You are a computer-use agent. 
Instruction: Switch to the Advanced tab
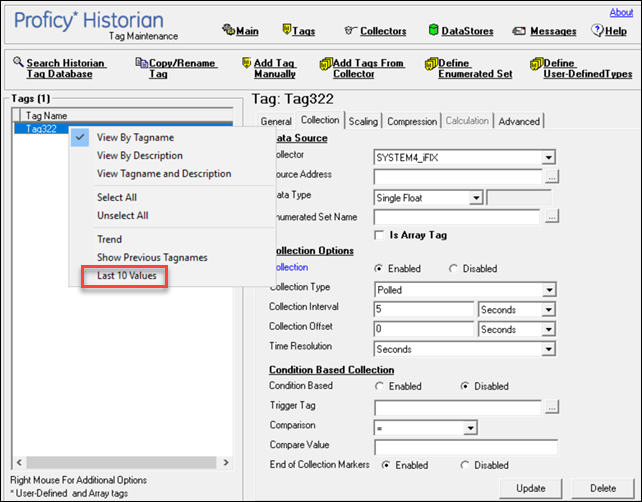click(519, 121)
